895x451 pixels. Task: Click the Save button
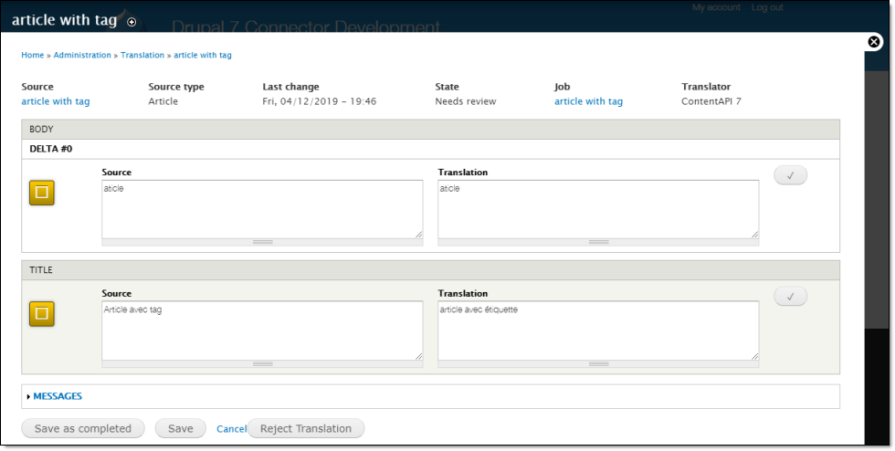180,429
